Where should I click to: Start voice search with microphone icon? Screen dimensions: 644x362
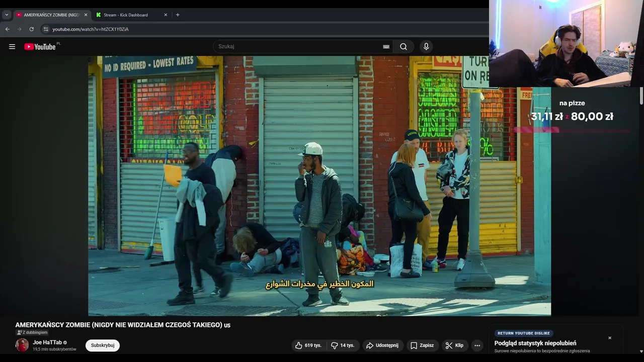(426, 47)
